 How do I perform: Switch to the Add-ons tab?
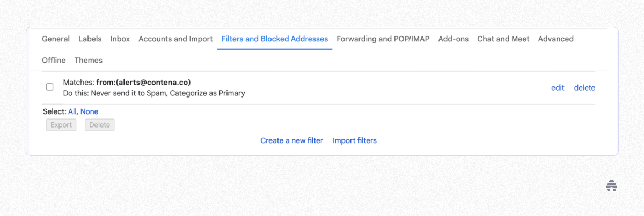click(x=453, y=39)
